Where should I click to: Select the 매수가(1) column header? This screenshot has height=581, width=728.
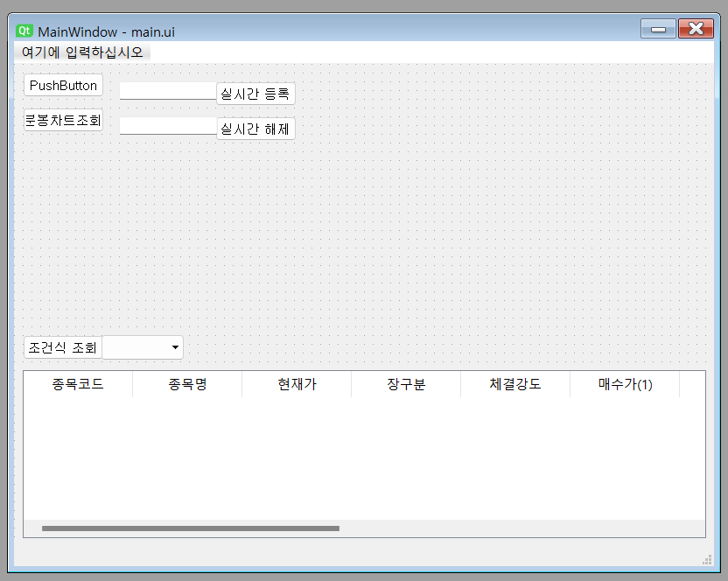pyautogui.click(x=625, y=384)
